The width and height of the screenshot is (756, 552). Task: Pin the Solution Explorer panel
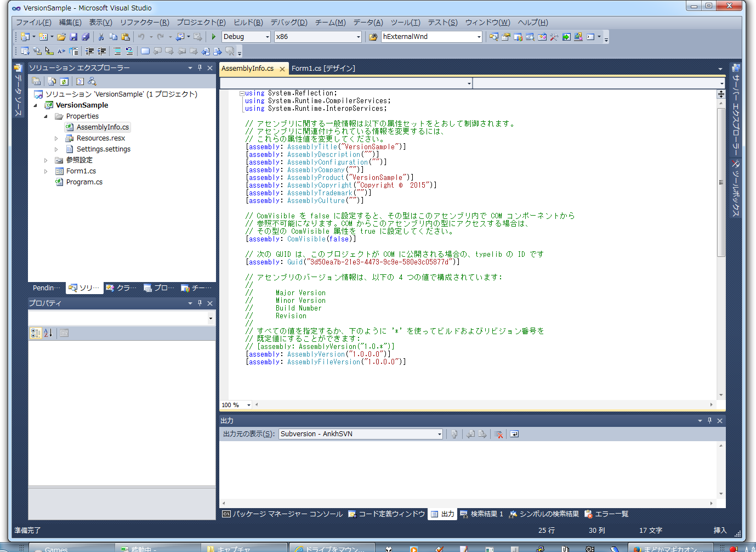(200, 67)
